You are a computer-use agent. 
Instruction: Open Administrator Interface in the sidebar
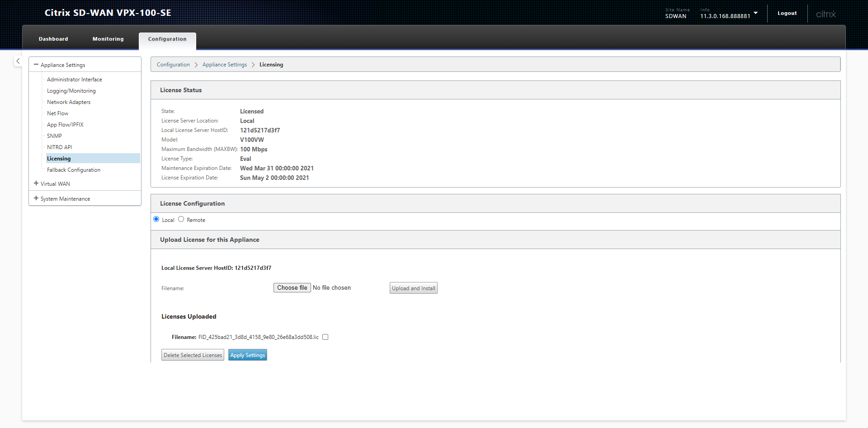(75, 80)
